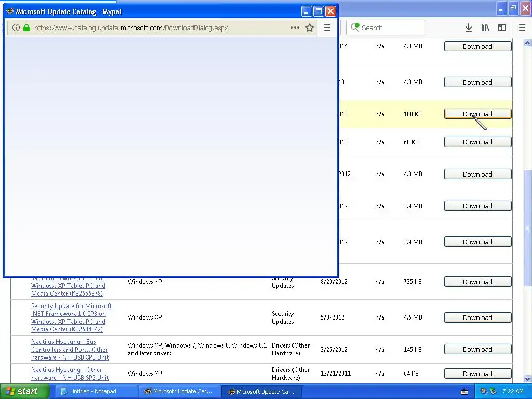Click the 8/29/2012 date cell
This screenshot has width=532, height=399.
[334, 282]
